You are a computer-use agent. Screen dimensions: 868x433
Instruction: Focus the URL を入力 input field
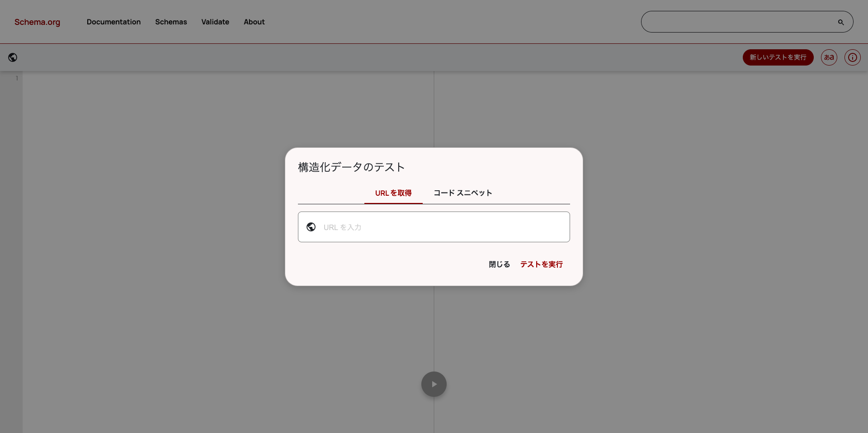(434, 227)
